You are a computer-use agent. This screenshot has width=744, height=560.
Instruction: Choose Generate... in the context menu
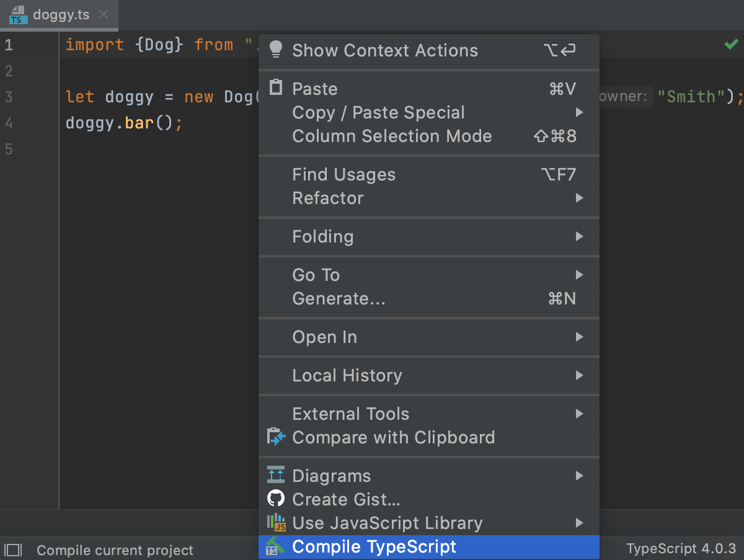(339, 299)
